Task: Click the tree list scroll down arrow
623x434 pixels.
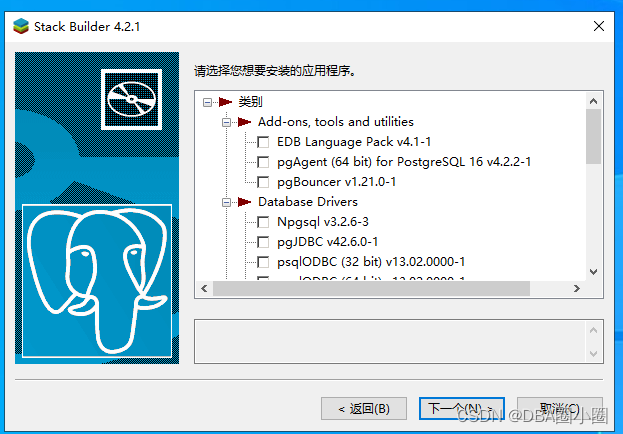Action: tap(594, 272)
